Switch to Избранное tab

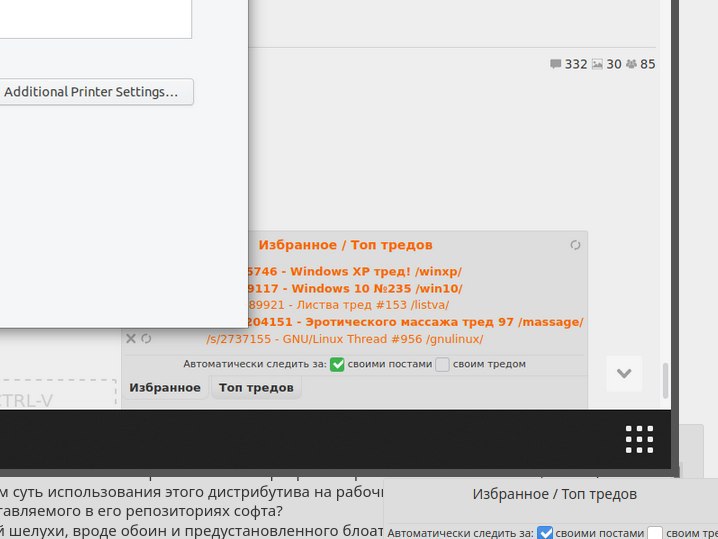(x=165, y=387)
